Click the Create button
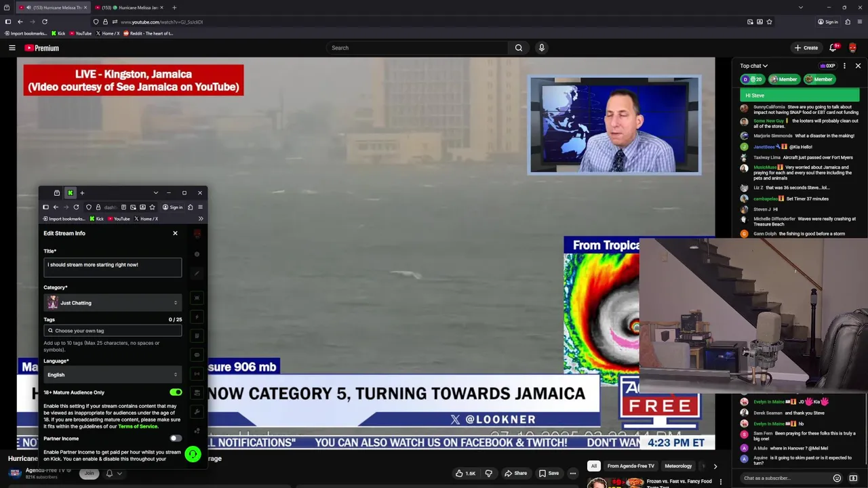The height and width of the screenshot is (488, 868). coord(806,48)
